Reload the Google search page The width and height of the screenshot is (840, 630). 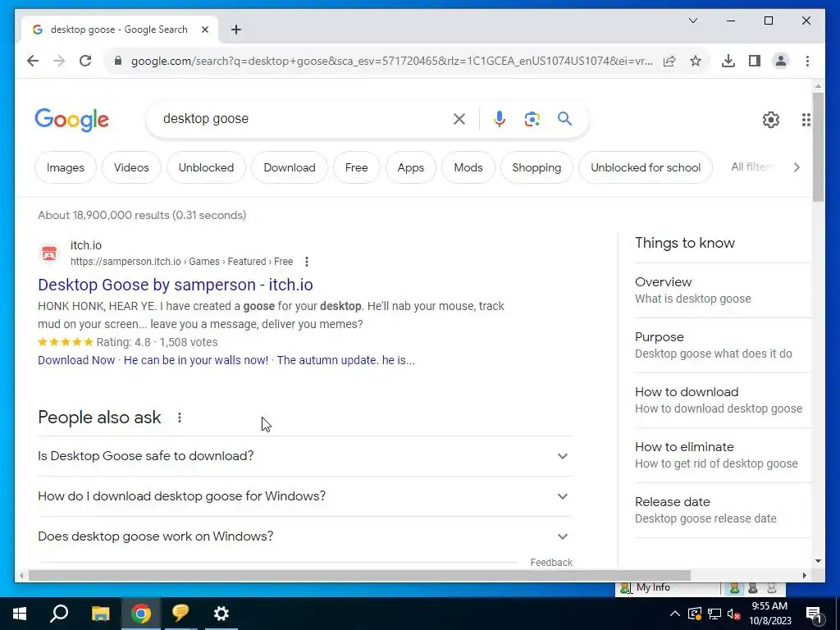point(85,61)
